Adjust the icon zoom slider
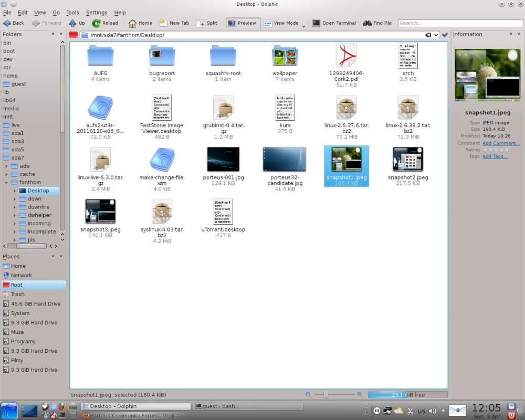525x420 pixels. pyautogui.click(x=326, y=394)
